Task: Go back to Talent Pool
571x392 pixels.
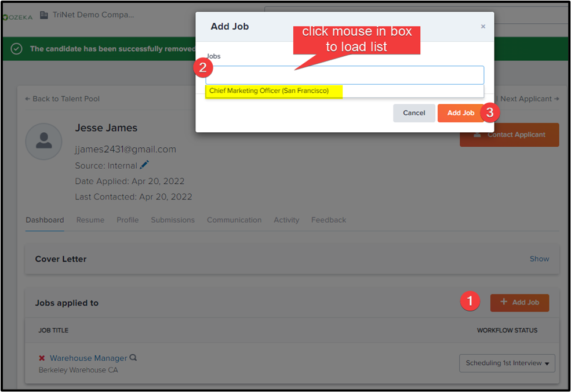Action: point(62,99)
